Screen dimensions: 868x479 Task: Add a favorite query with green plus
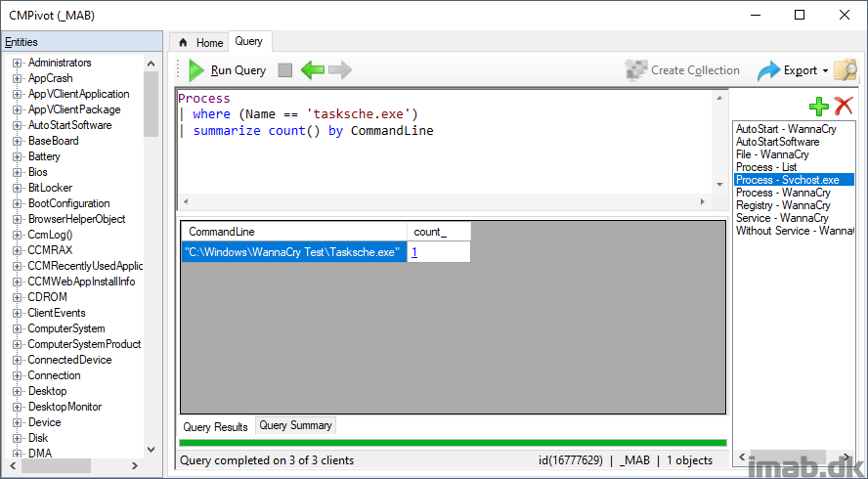(819, 106)
